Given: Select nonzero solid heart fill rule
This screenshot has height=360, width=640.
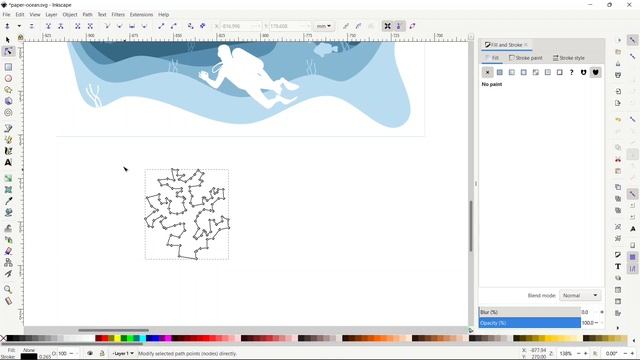Looking at the screenshot, I should point(596,72).
